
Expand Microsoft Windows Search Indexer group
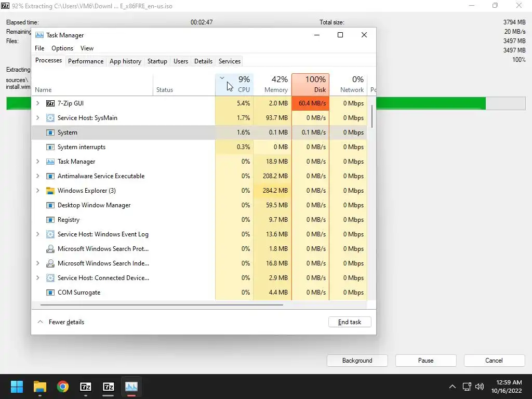(x=37, y=263)
